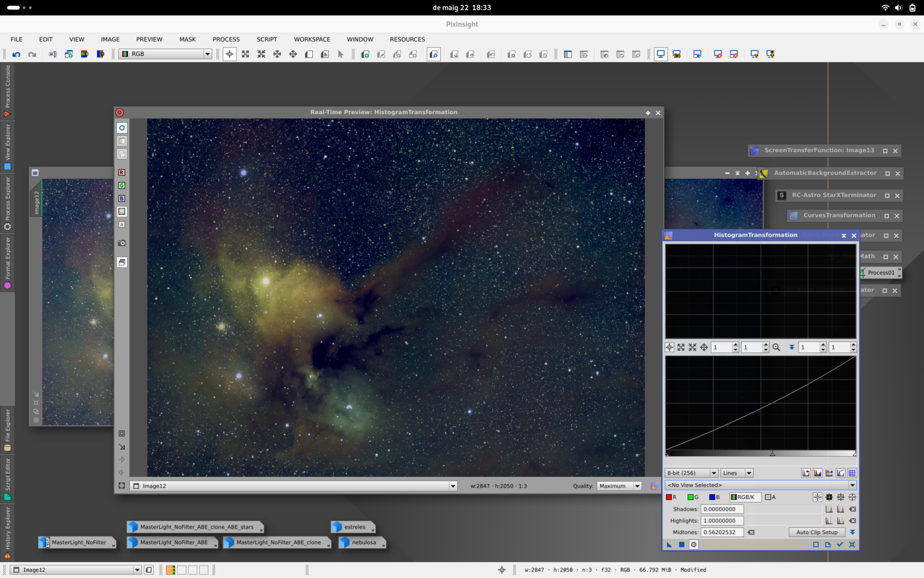Screen dimensions: 924x578
Task: Shade the HistogramTransformation window title bar arrow
Action: (843, 235)
